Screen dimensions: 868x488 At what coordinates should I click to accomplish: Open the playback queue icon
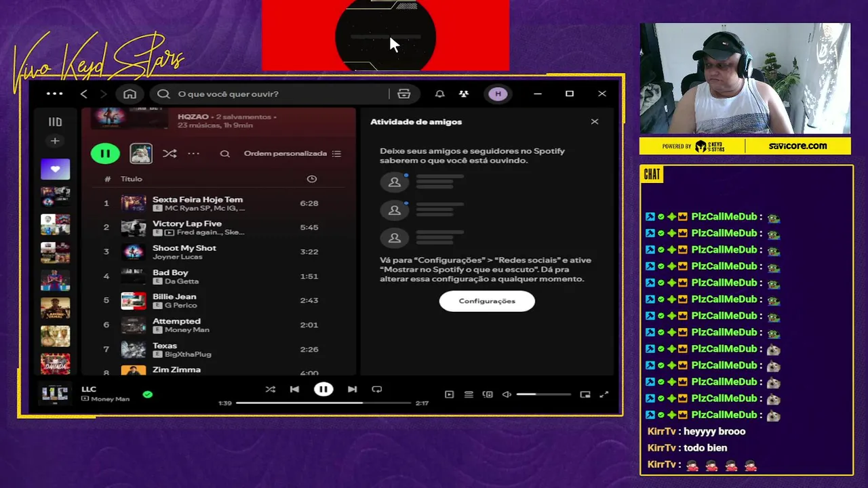click(x=469, y=394)
